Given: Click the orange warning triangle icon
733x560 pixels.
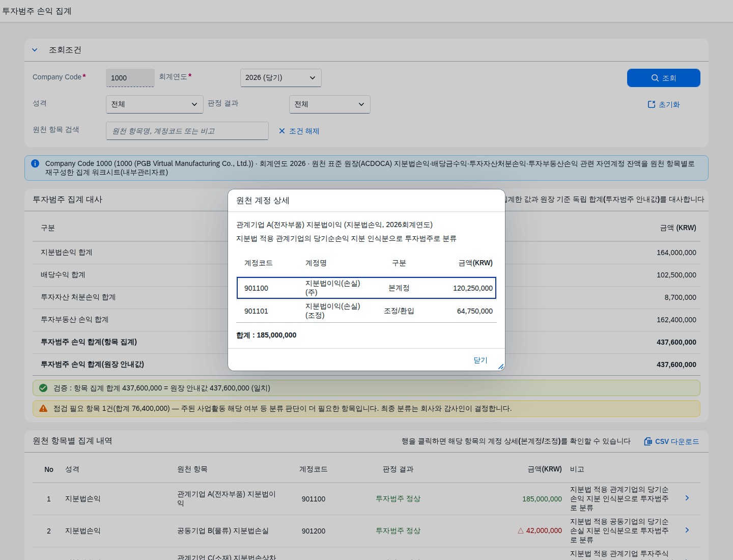Looking at the screenshot, I should tap(43, 408).
